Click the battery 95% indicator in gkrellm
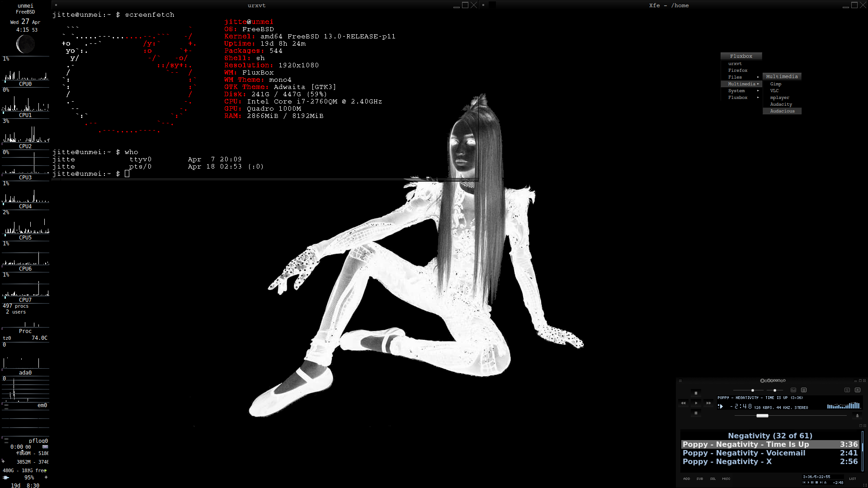 [x=29, y=478]
